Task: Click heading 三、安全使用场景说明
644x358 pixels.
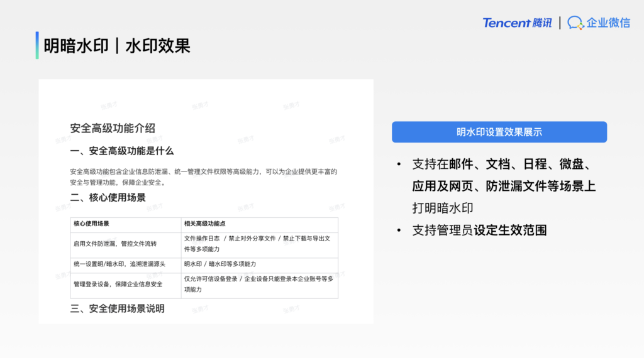Action: (x=118, y=308)
